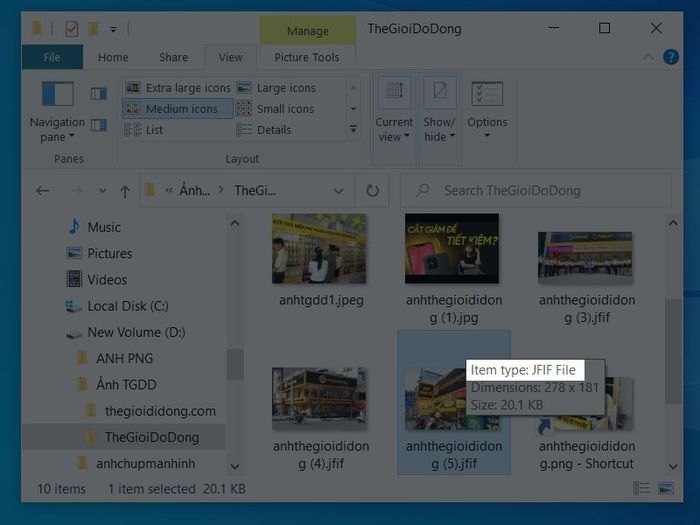Switch to the Home tab
This screenshot has height=525, width=700.
coord(113,57)
